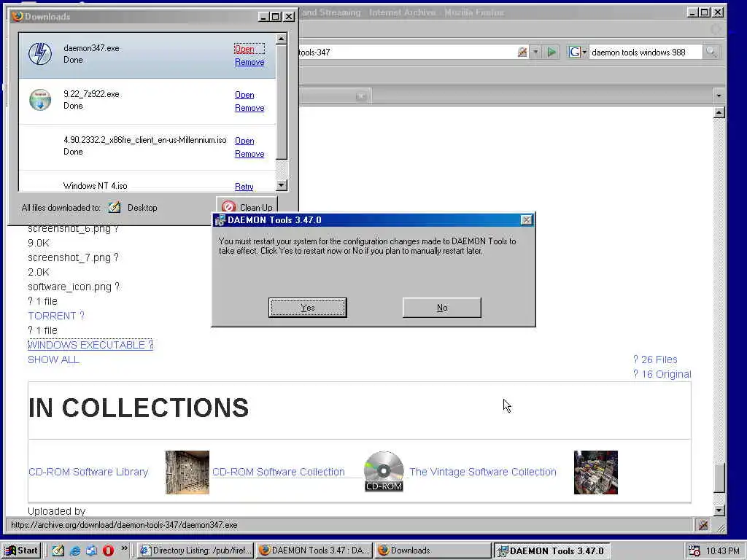Viewport: 747px width, 560px height.
Task: Click the page scrollbar down arrow
Action: point(719,510)
